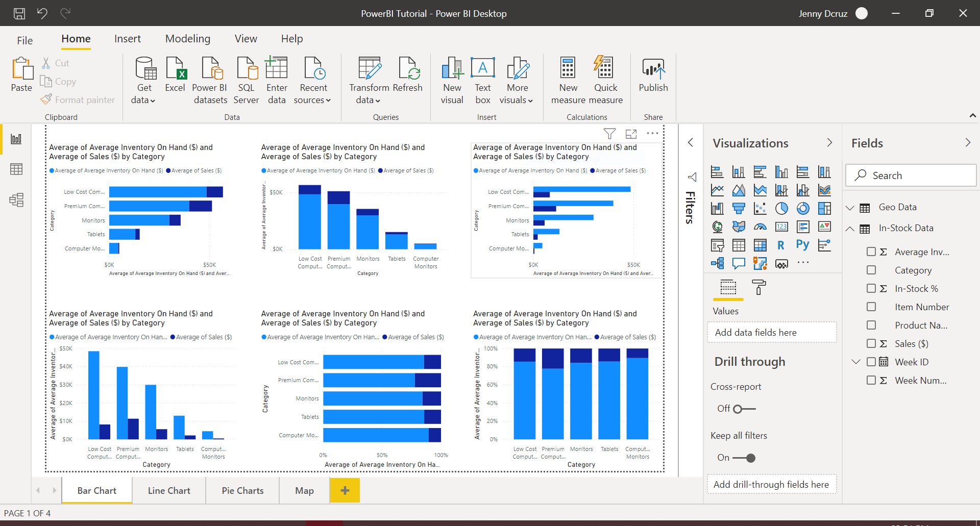Open Model view in left sidebar
The image size is (980, 526).
point(16,200)
